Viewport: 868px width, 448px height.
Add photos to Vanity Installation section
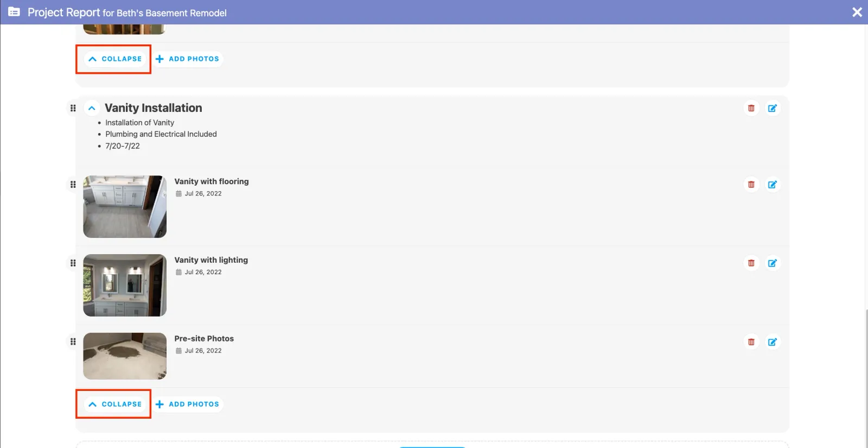point(188,404)
